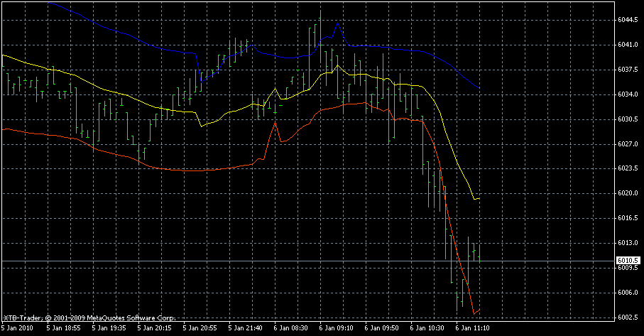Click the 6044.5 price axis label
The image size is (644, 336).
pos(627,20)
